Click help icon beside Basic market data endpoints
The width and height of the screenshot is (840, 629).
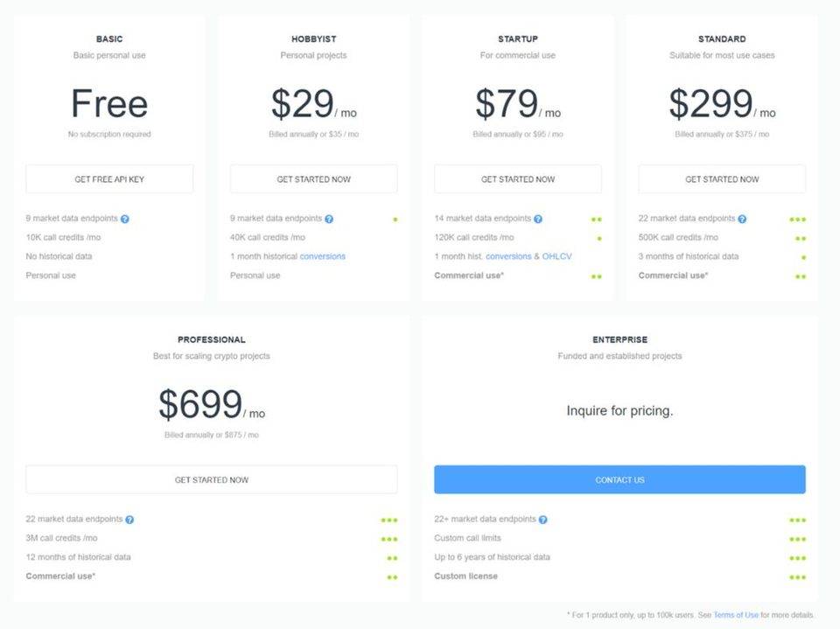point(125,219)
